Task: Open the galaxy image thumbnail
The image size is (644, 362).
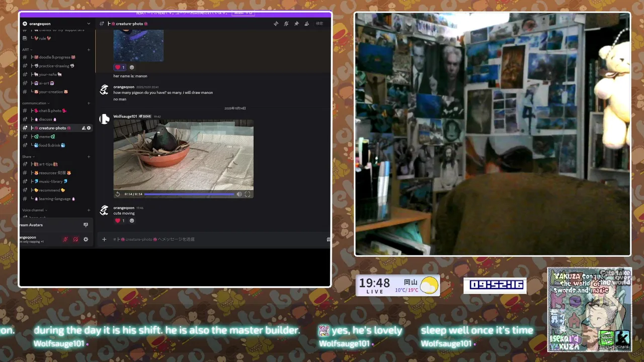Action: pyautogui.click(x=138, y=45)
